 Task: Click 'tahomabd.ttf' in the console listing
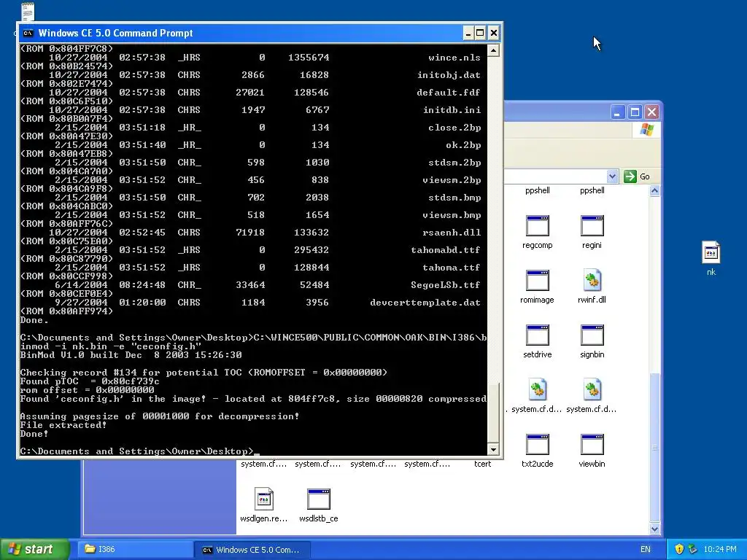pos(446,250)
